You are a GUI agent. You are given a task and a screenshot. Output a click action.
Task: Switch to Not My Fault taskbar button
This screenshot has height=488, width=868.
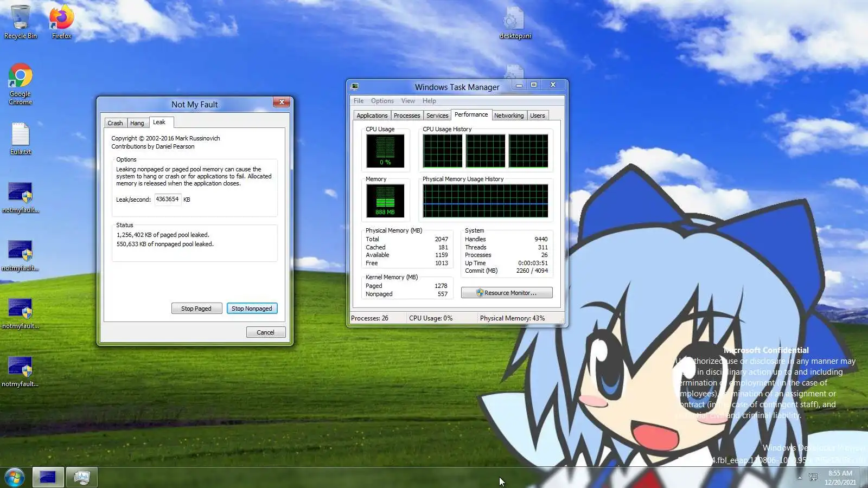(x=48, y=477)
